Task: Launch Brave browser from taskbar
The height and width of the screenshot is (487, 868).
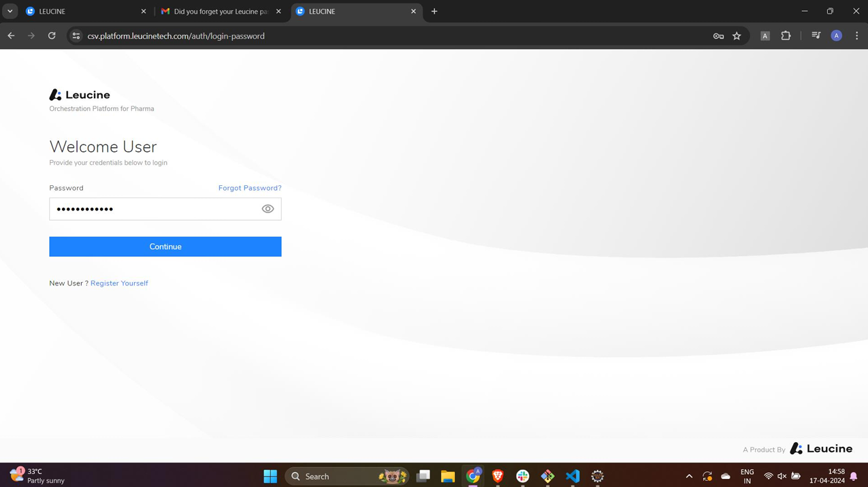Action: [x=498, y=476]
